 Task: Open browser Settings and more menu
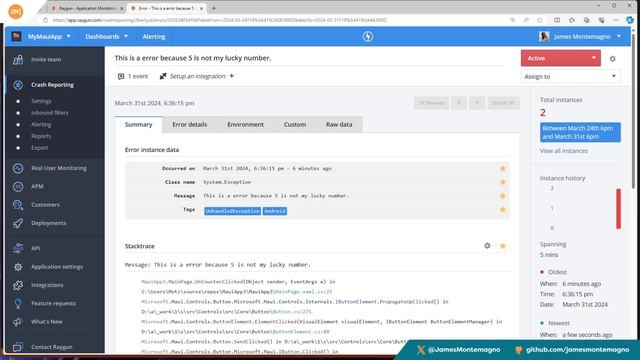[616, 20]
